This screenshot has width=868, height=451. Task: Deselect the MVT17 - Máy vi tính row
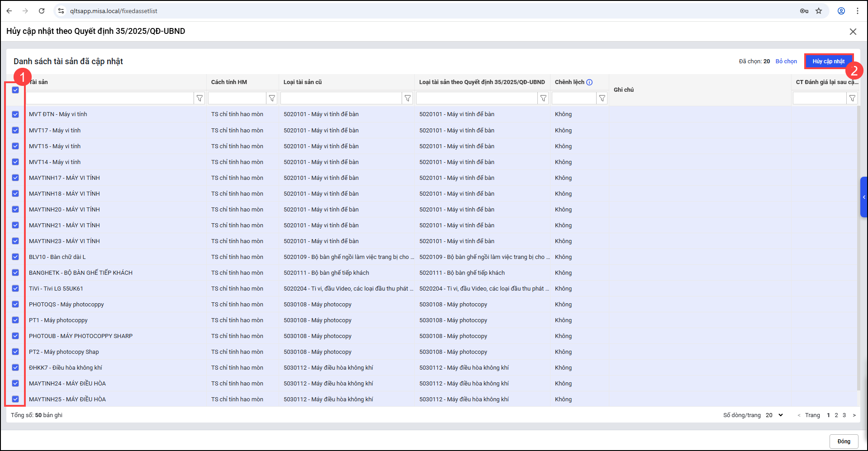pyautogui.click(x=15, y=130)
